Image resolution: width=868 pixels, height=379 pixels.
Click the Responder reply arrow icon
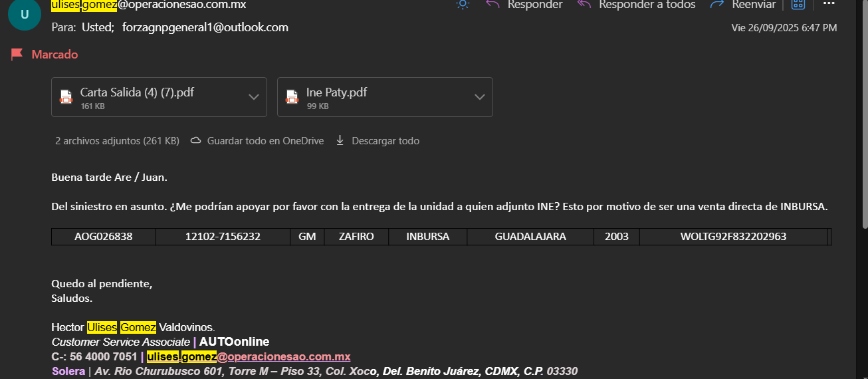pyautogui.click(x=492, y=4)
